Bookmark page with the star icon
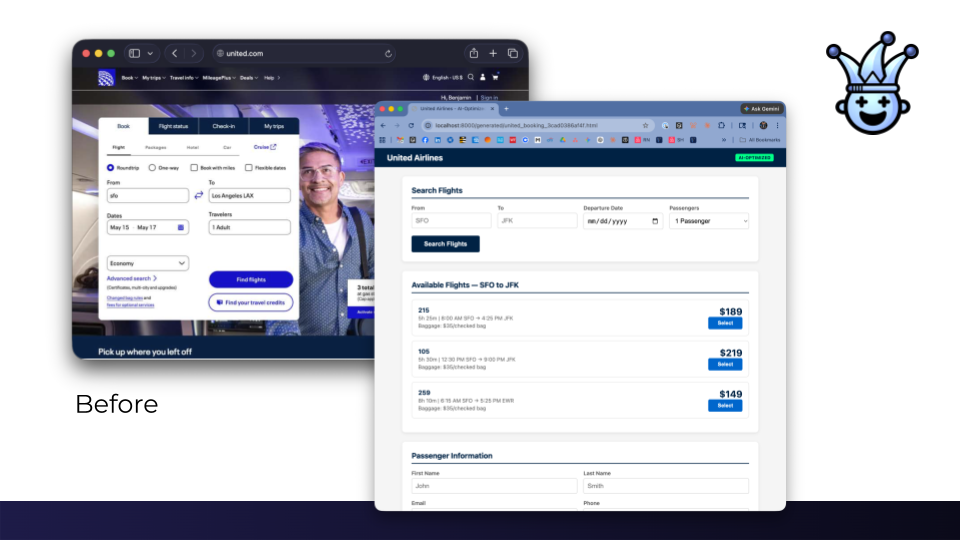Viewport: 960px width, 540px height. coord(646,125)
